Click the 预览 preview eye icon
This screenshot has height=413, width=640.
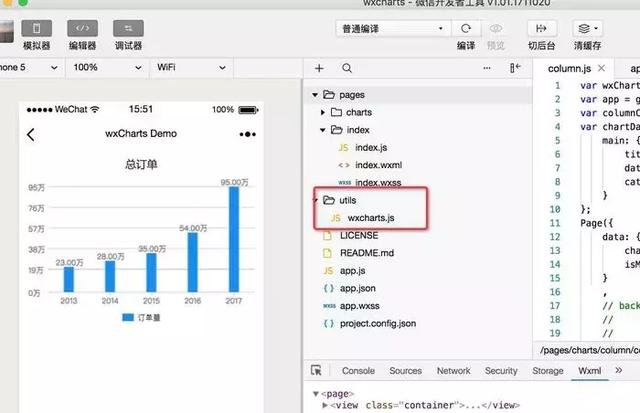coord(496,29)
